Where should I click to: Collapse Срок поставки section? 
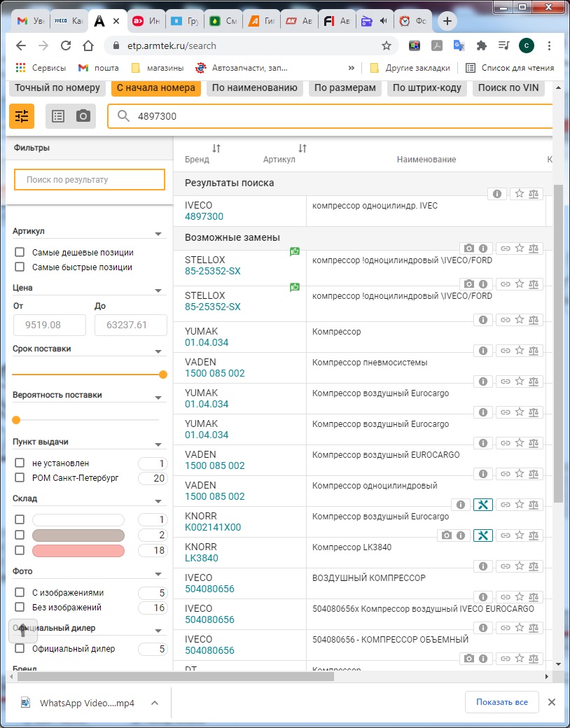(x=158, y=351)
